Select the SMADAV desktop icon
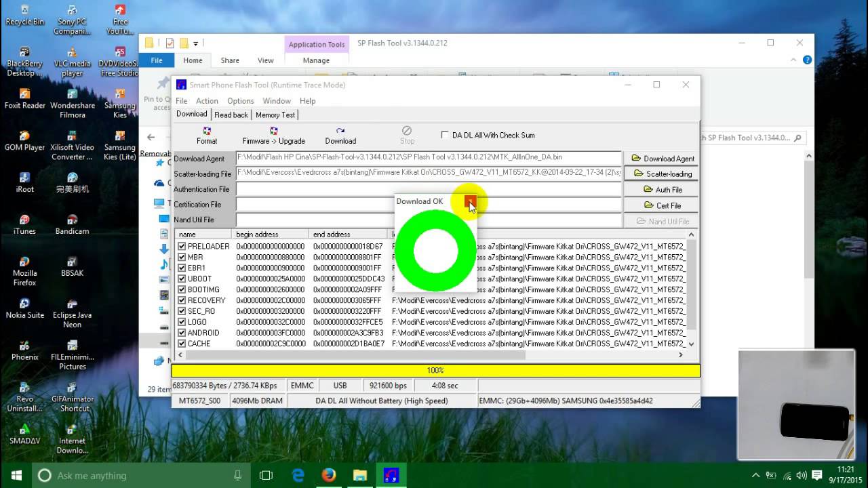The width and height of the screenshot is (868, 488). point(24,435)
